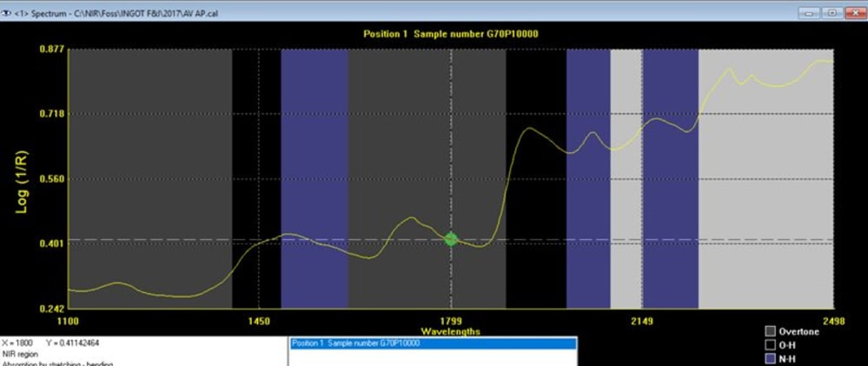This screenshot has width=868, height=366.
Task: Click the 'NIR region' info text
Action: [20, 353]
